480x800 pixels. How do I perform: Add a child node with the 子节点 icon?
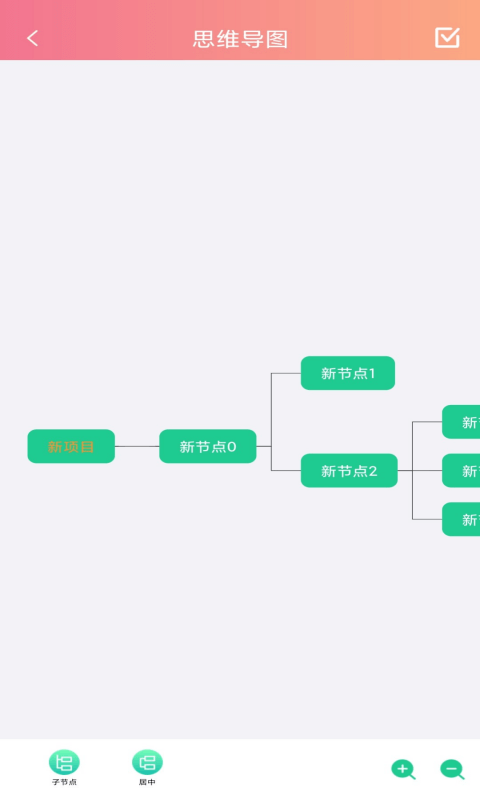(x=64, y=762)
